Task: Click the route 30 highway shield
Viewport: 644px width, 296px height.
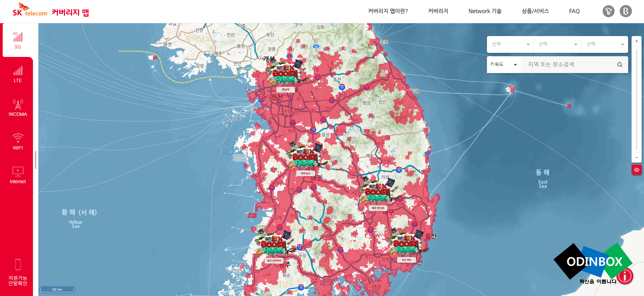Action: (x=399, y=170)
